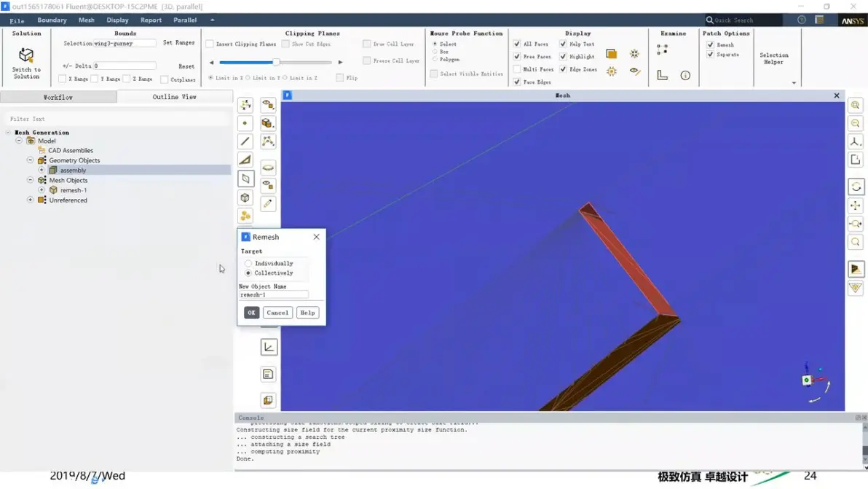This screenshot has width=868, height=489.
Task: Click the overlapping squares display icon in ribbon
Action: pos(611,54)
